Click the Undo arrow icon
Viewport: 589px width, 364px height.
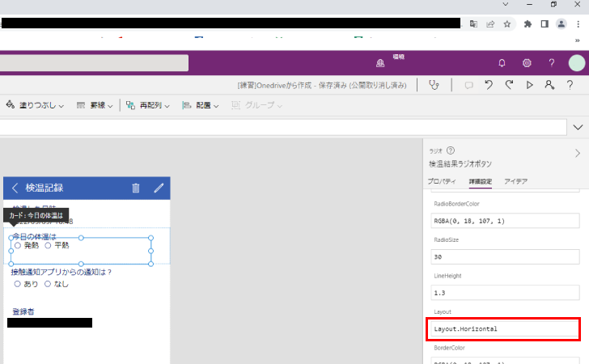coord(489,85)
